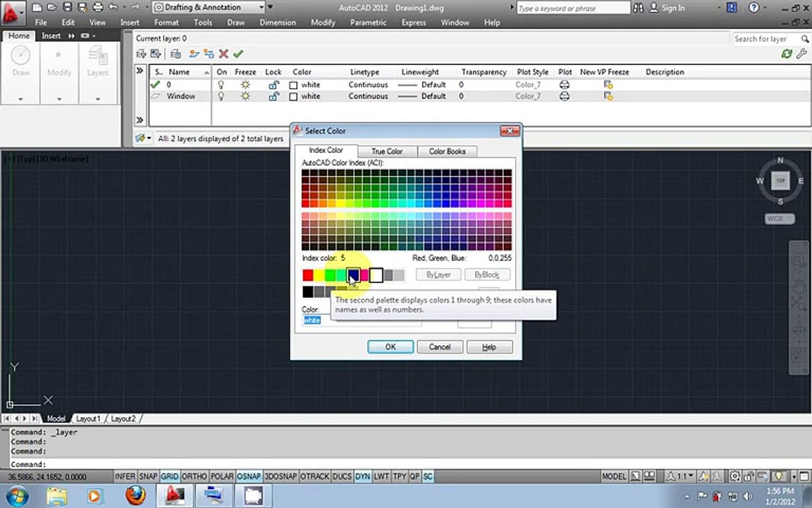The width and height of the screenshot is (812, 508).
Task: Click the New Group Filter icon
Action: point(155,54)
